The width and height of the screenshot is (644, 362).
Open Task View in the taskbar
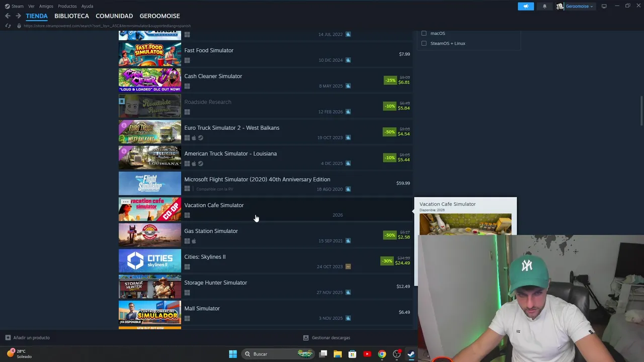tap(323, 354)
